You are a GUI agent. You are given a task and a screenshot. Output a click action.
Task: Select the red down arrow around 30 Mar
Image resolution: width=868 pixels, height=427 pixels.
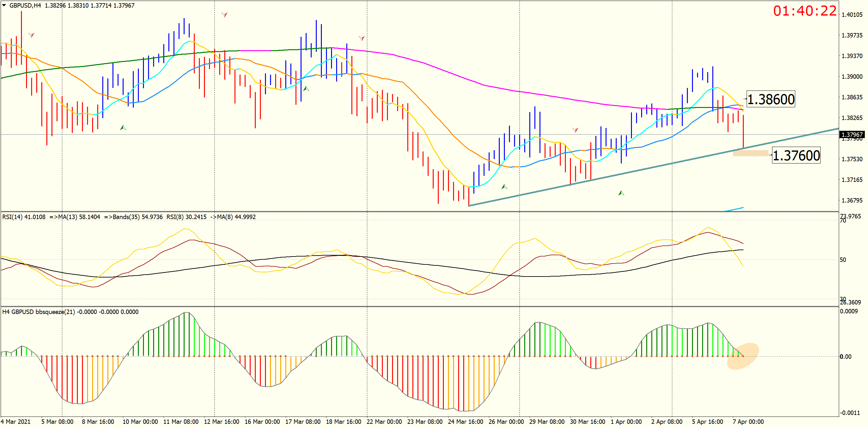coord(575,130)
